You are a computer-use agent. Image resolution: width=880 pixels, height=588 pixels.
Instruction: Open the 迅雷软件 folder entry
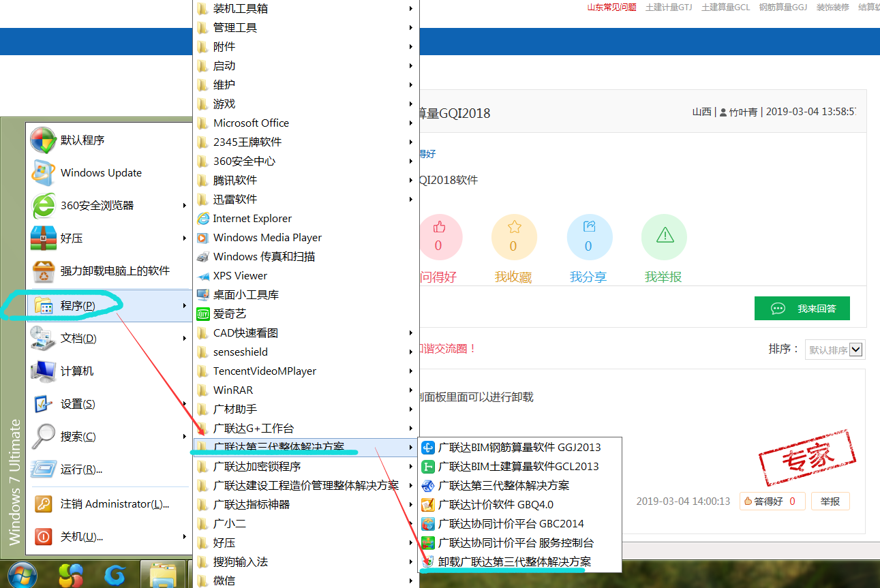click(x=305, y=200)
